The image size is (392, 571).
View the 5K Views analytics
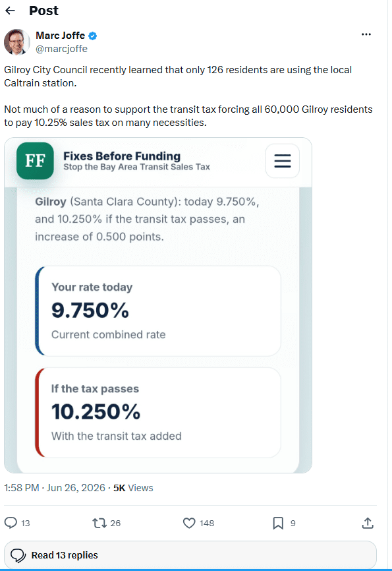[133, 488]
